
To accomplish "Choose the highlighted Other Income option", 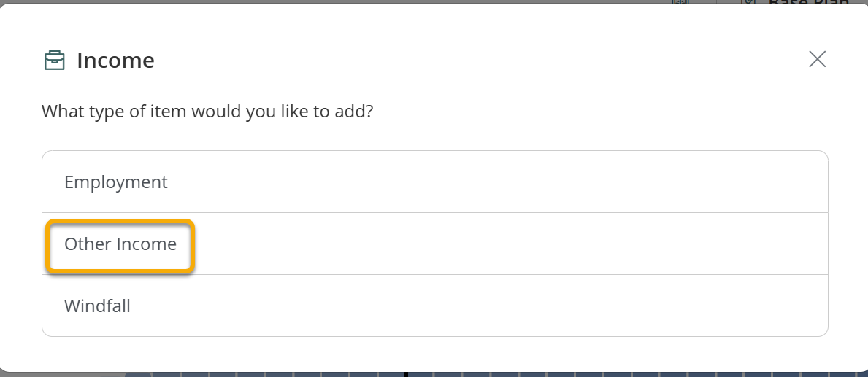I will point(120,244).
